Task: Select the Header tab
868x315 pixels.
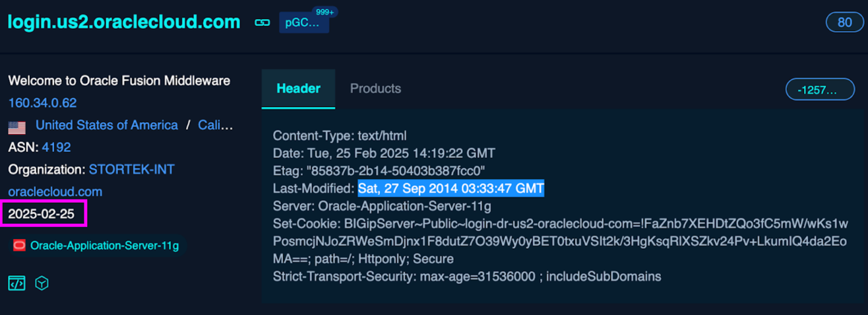Action: click(298, 89)
